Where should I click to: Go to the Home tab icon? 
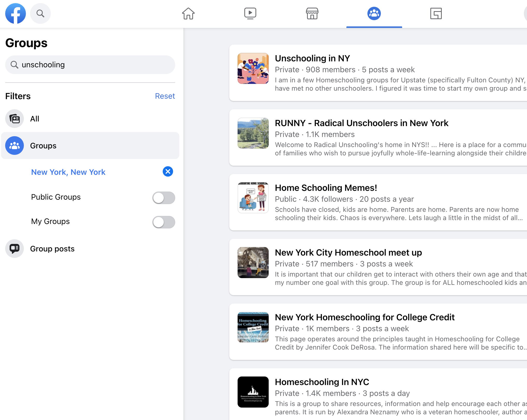tap(188, 13)
